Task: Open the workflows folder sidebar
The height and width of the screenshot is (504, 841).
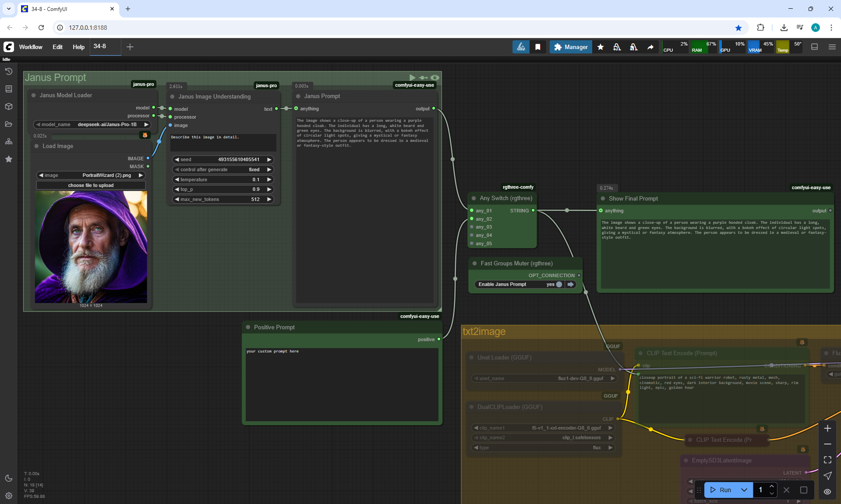Action: (x=8, y=124)
